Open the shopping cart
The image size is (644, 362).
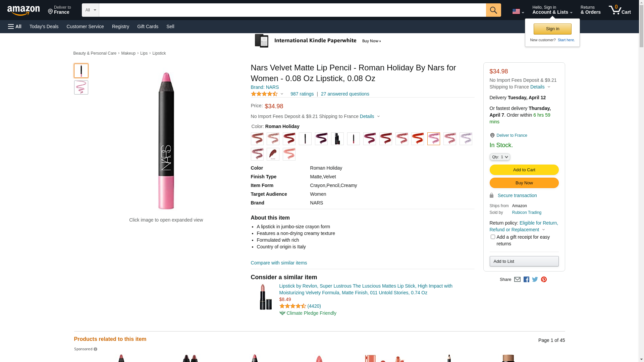[620, 10]
